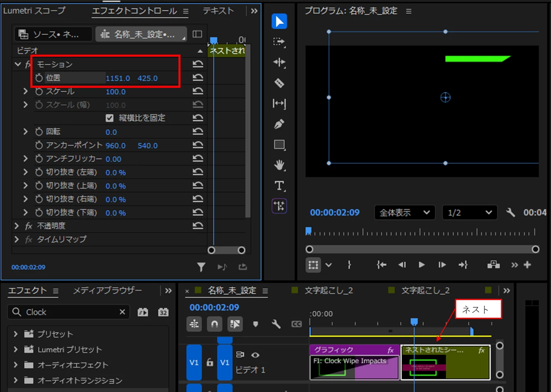Click the Clock effects search field
This screenshot has width=551, height=392.
pos(69,312)
